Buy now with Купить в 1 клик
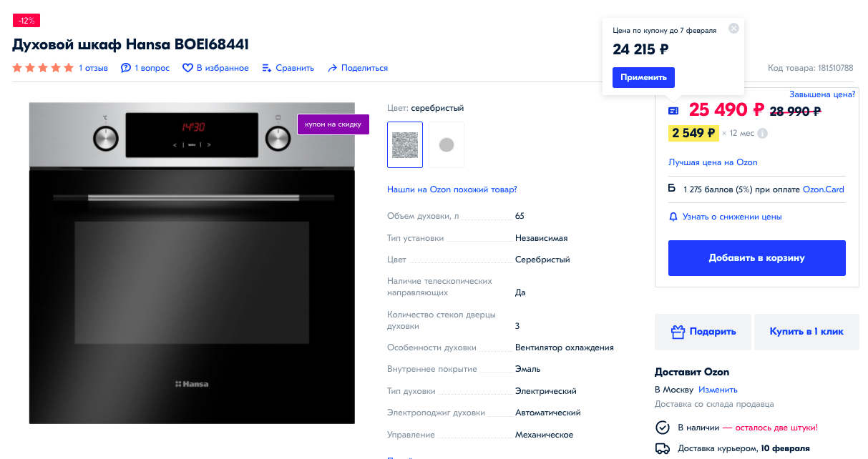Screen dimensions: 868x459 pyautogui.click(x=806, y=332)
